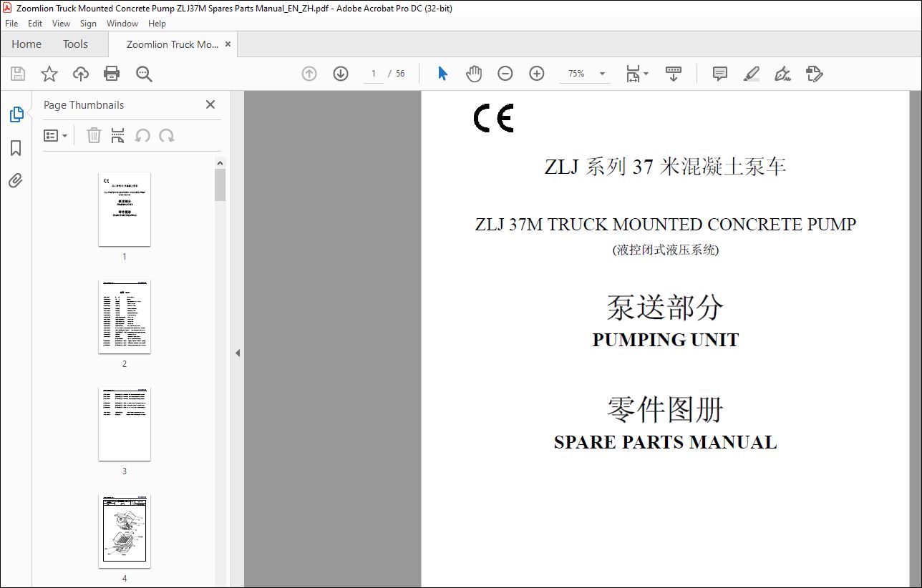Open the stamp tool
The width and height of the screenshot is (922, 588).
coord(814,74)
